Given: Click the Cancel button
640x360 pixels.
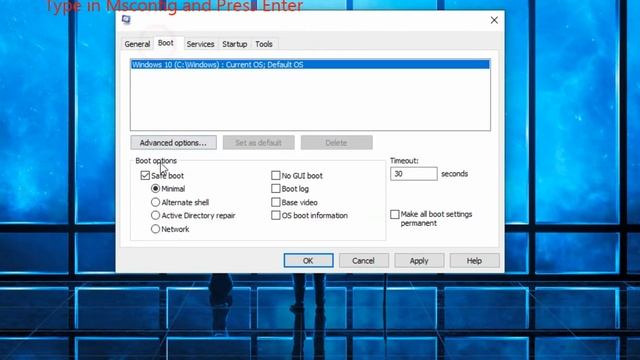Looking at the screenshot, I should tap(363, 260).
